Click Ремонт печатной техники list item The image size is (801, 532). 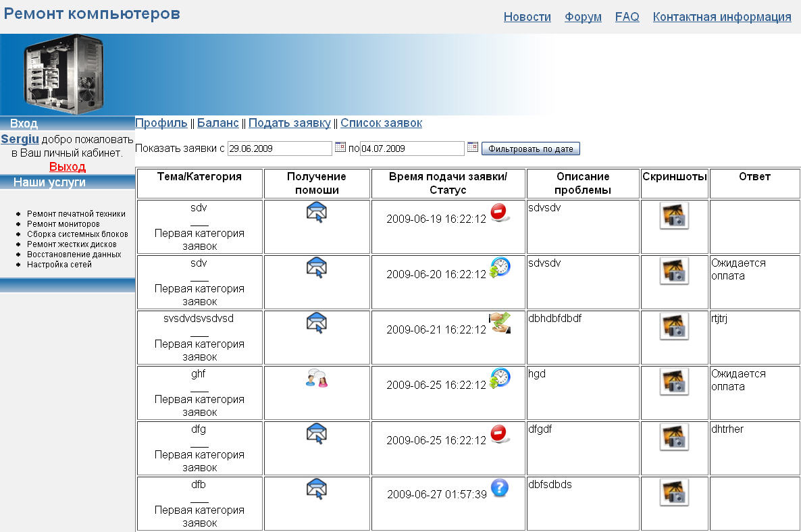[x=76, y=214]
